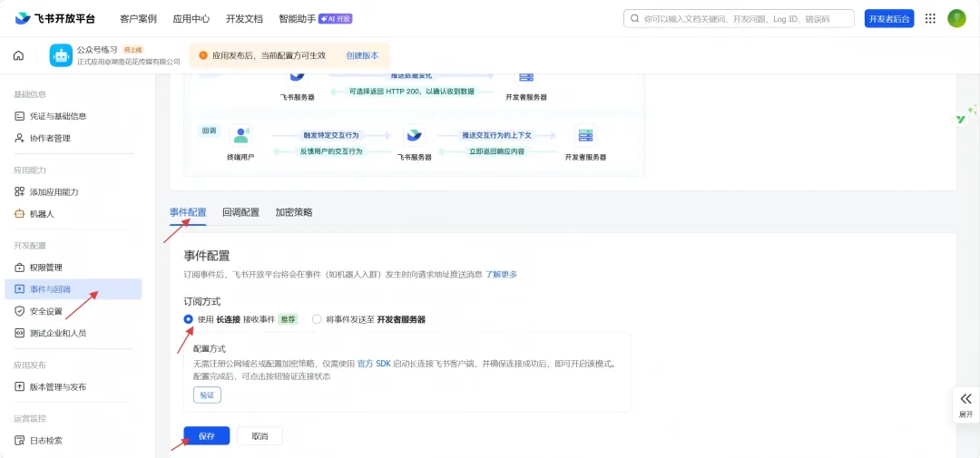This screenshot has height=458, width=980.
Task: Click the 了解更多 link
Action: (x=501, y=274)
